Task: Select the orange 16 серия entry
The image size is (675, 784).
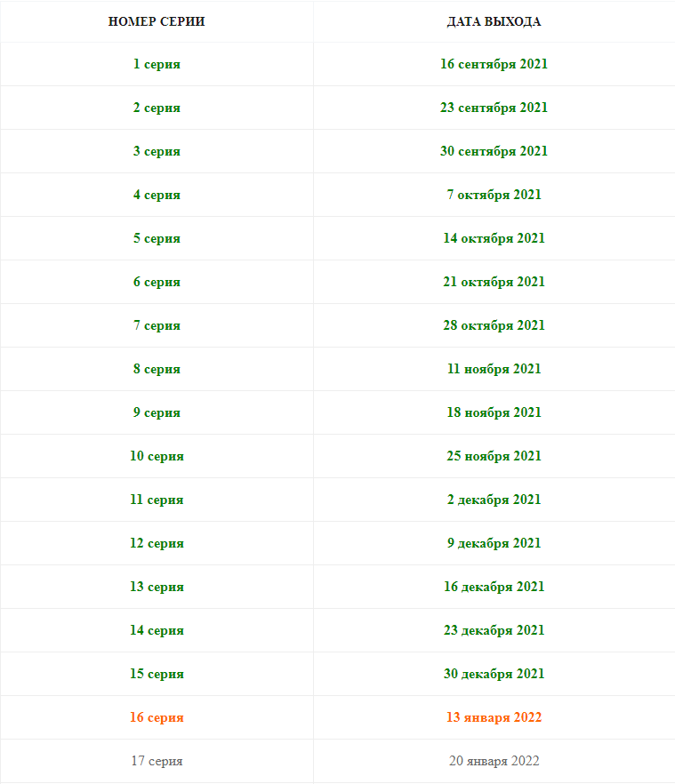Action: [157, 717]
